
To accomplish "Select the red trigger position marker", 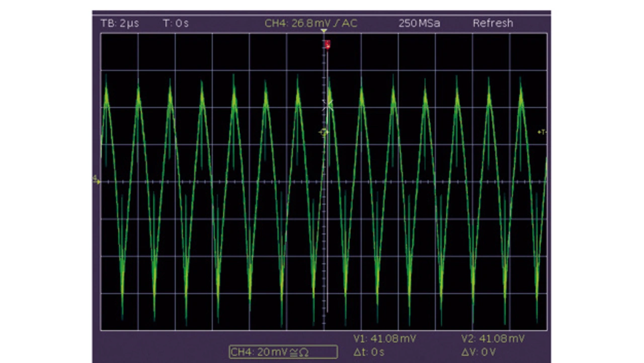I will 328,45.
